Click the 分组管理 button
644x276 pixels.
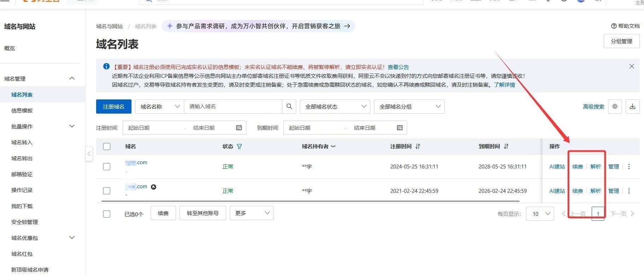(622, 41)
